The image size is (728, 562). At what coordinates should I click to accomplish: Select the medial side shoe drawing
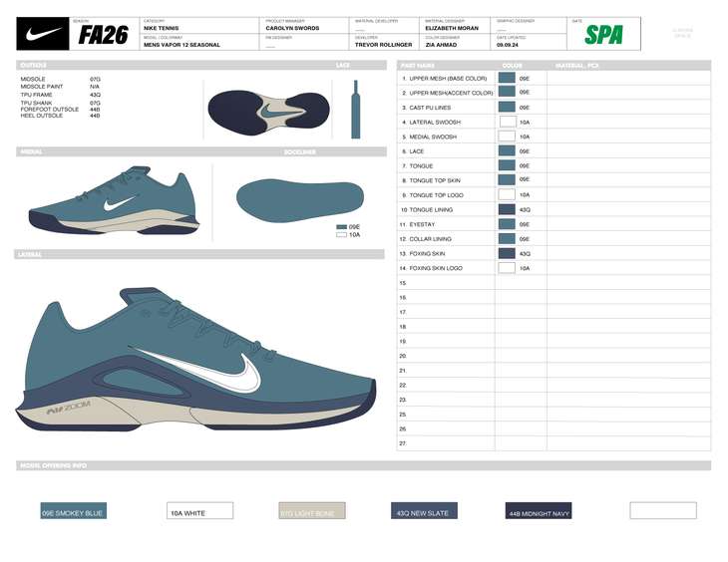(114, 200)
